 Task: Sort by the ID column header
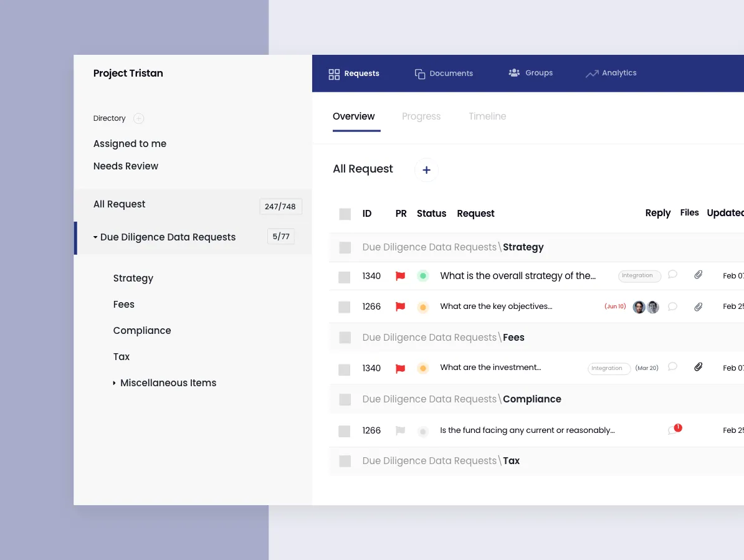(367, 214)
